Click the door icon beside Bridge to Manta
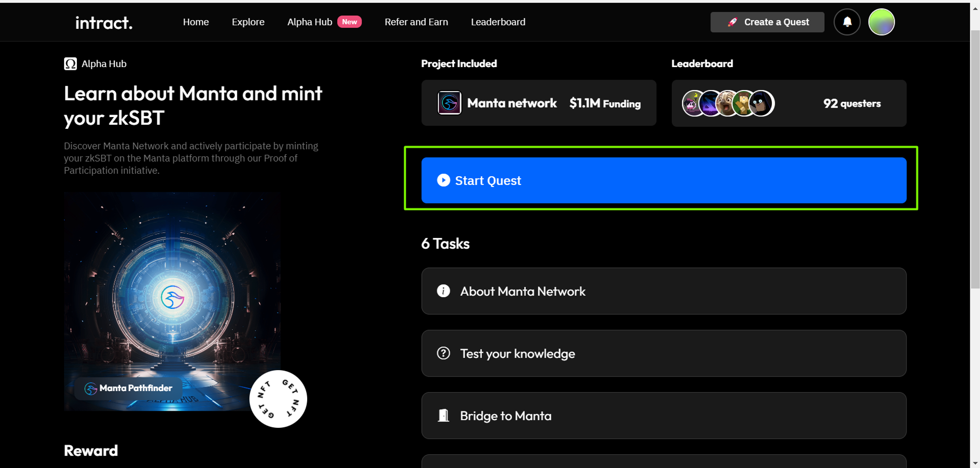Screen dimensions: 980x468 coord(443,415)
